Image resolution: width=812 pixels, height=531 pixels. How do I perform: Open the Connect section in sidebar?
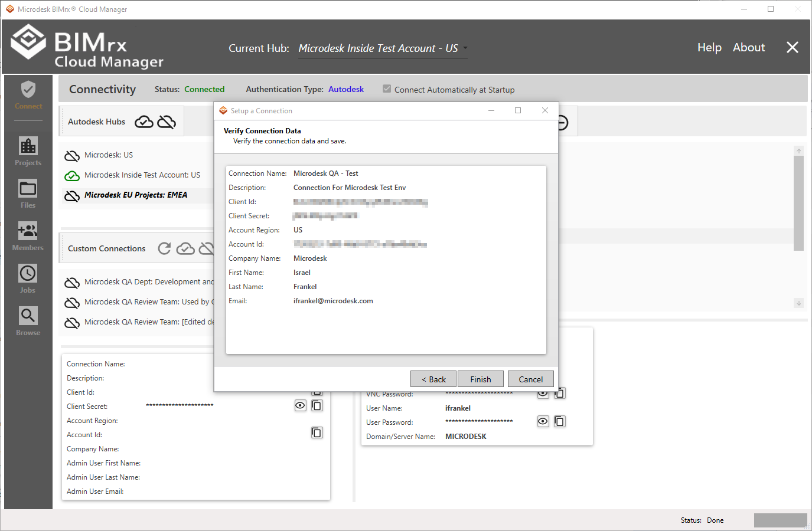28,96
